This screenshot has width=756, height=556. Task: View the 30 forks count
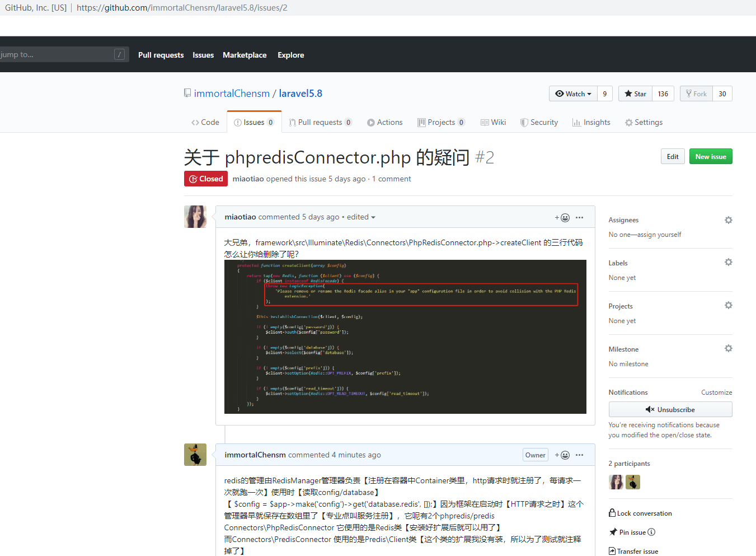[722, 94]
